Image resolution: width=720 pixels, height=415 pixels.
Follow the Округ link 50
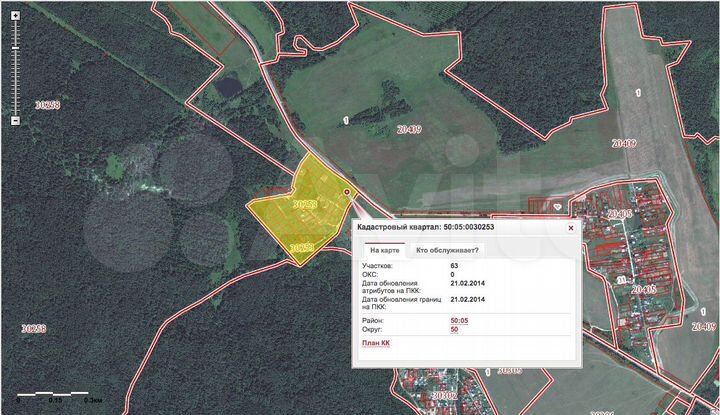455,329
